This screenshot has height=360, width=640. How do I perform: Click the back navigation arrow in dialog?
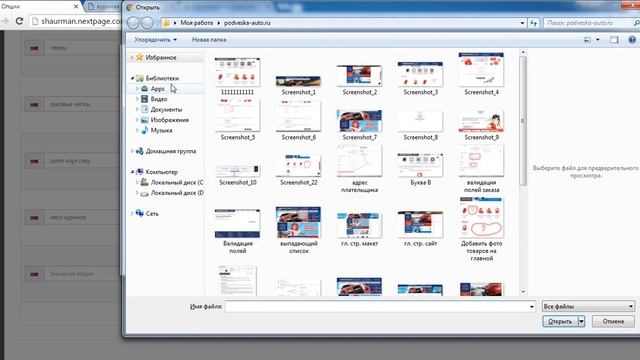133,23
